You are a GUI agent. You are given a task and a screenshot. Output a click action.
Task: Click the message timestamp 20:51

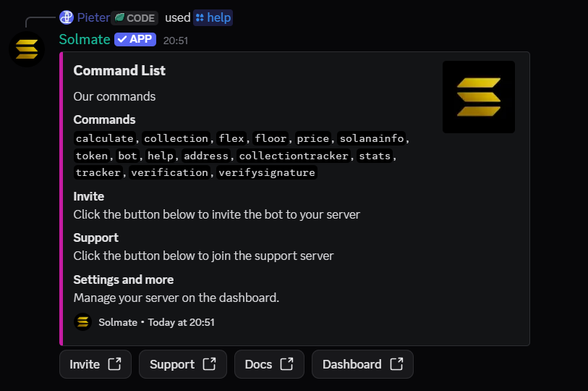pyautogui.click(x=176, y=41)
